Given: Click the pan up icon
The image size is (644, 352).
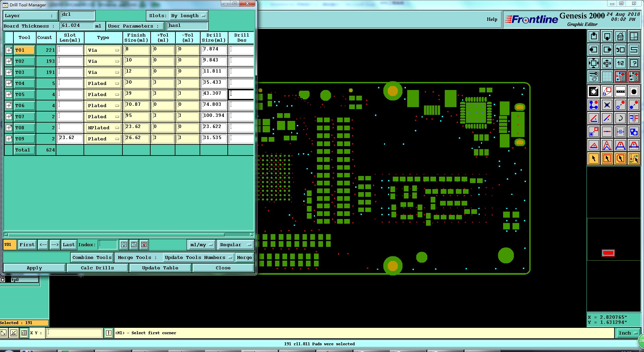Looking at the screenshot, I should coord(593,36).
